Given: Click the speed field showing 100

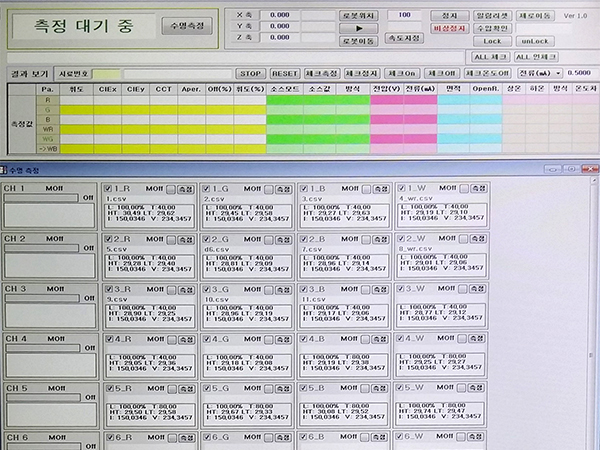Looking at the screenshot, I should [x=404, y=15].
